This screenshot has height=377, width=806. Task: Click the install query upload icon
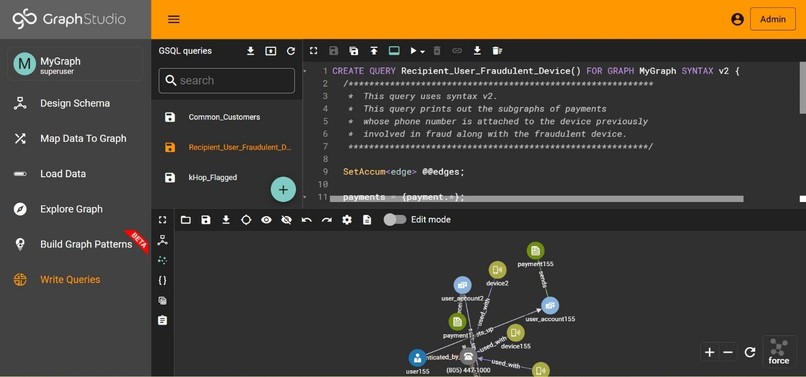point(374,50)
